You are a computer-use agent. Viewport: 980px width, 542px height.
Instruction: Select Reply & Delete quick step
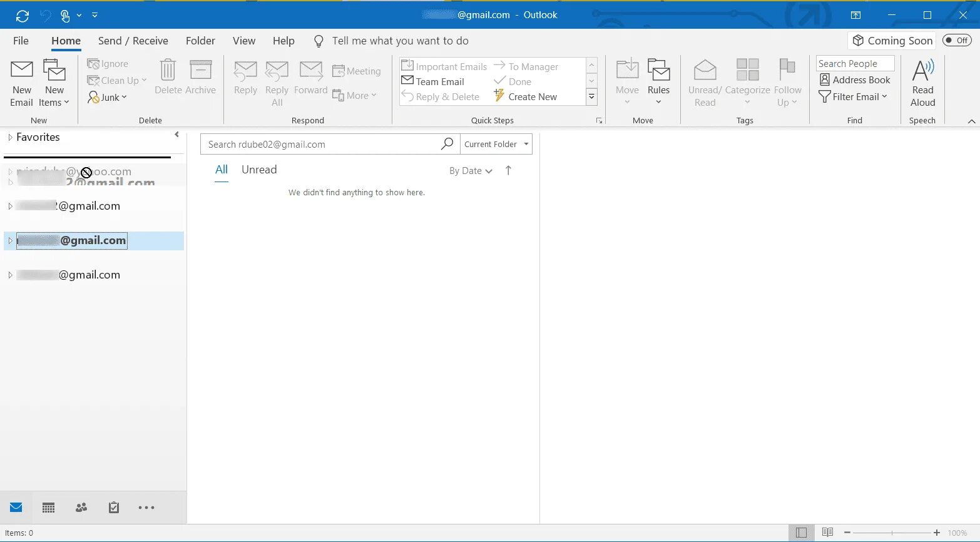441,96
